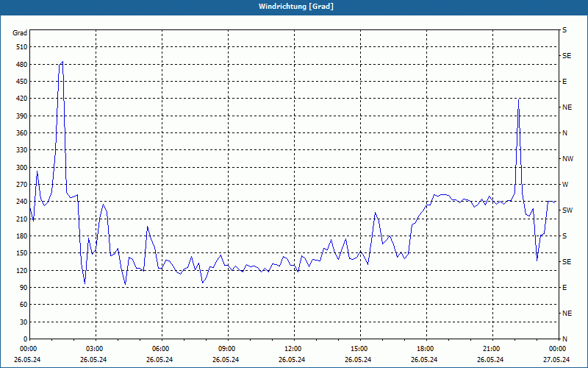Viewport: 588px width, 368px height.
Task: Select the 390 y-axis value
Action: click(x=22, y=116)
